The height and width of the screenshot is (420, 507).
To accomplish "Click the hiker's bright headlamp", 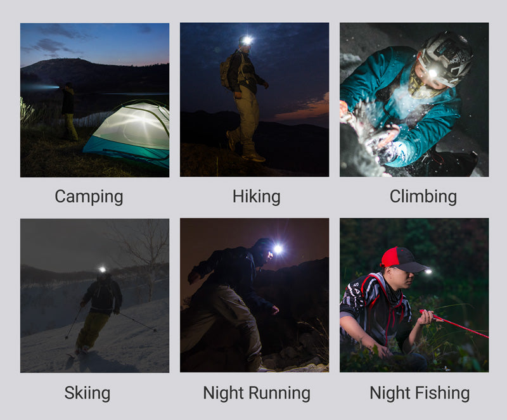I will click(247, 41).
